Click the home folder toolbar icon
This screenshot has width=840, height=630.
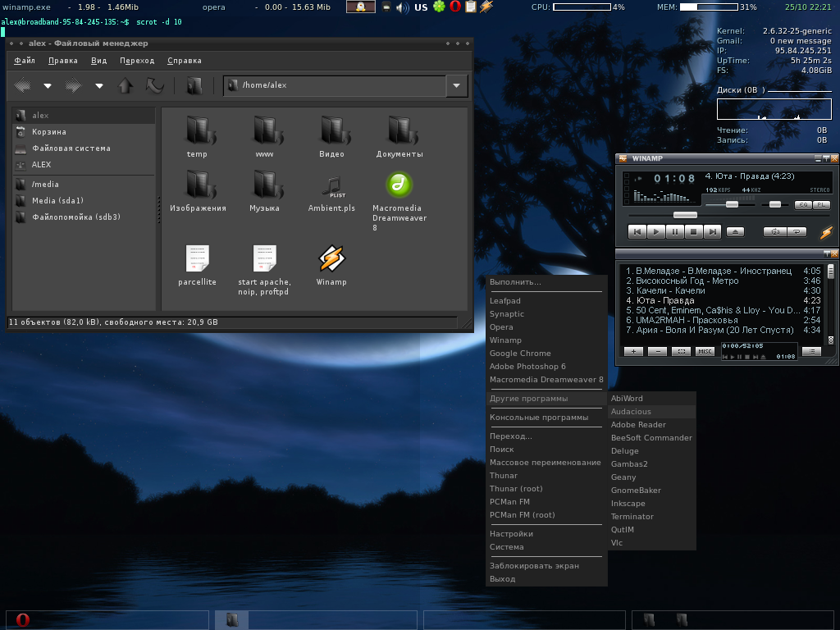(194, 85)
